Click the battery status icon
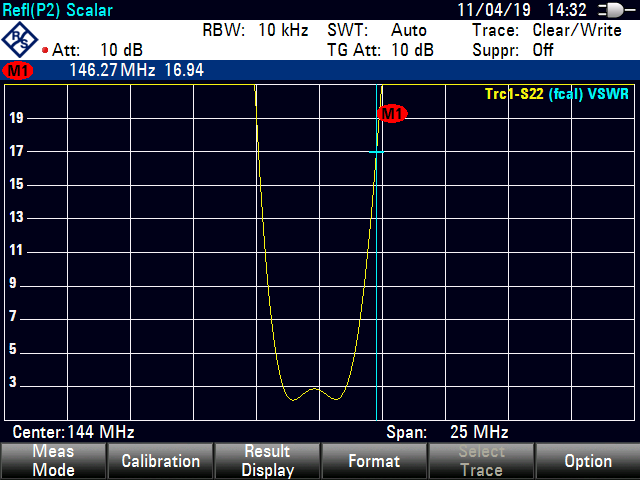The image size is (640, 480). [609, 10]
